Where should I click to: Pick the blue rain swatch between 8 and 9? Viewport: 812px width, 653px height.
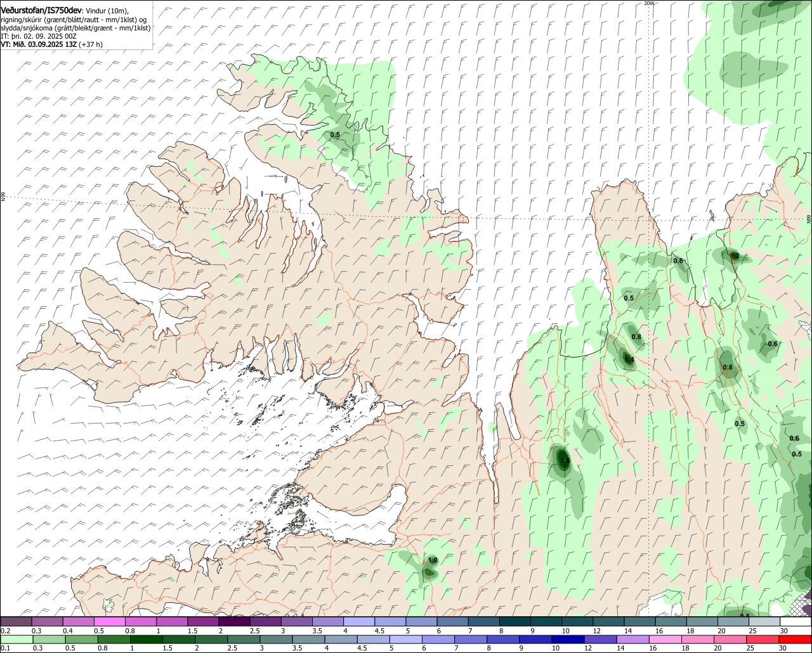(x=503, y=639)
